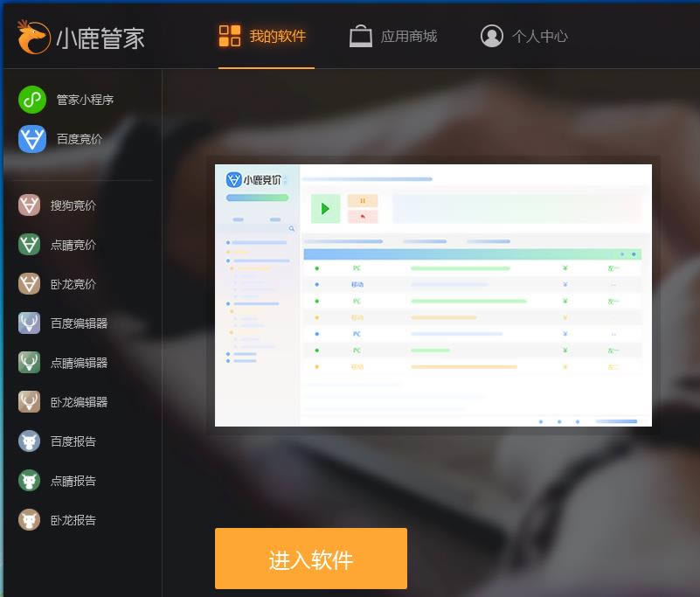This screenshot has height=597, width=700.
Task: Select the 百度竞价 blue icon
Action: 32,139
